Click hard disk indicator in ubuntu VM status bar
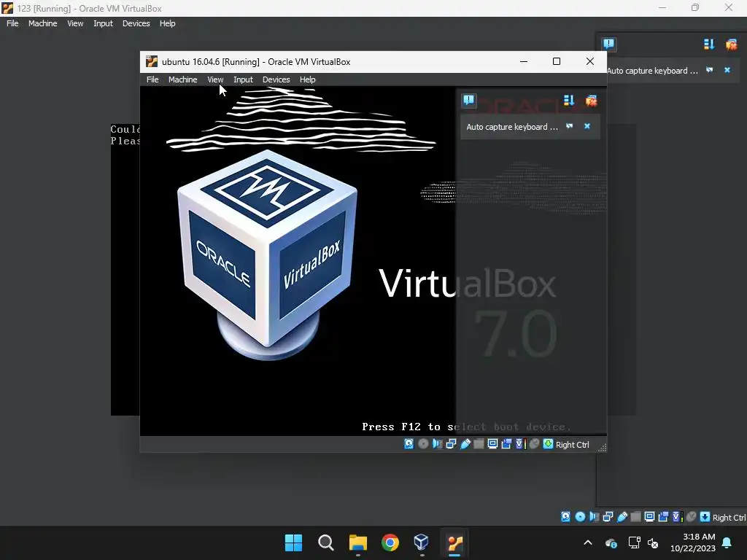747x560 pixels. point(409,444)
